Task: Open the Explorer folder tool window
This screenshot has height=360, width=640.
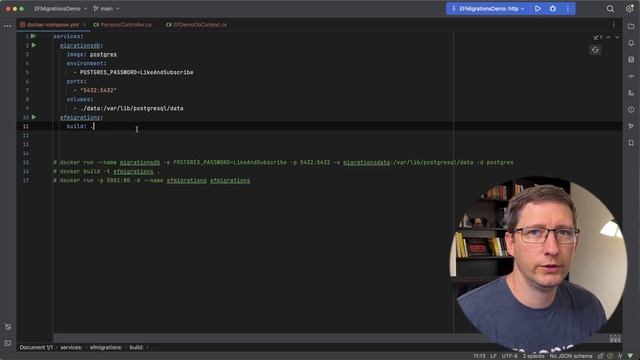Action: [x=631, y=27]
